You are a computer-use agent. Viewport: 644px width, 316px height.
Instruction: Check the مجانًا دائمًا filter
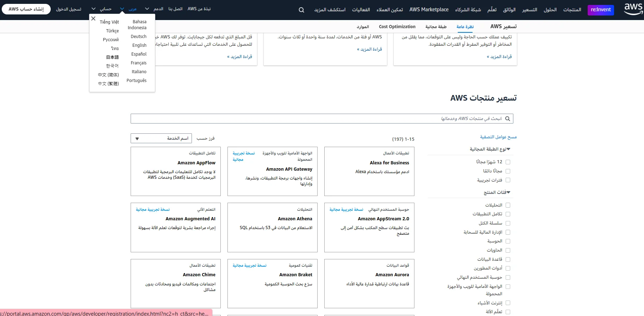(508, 171)
